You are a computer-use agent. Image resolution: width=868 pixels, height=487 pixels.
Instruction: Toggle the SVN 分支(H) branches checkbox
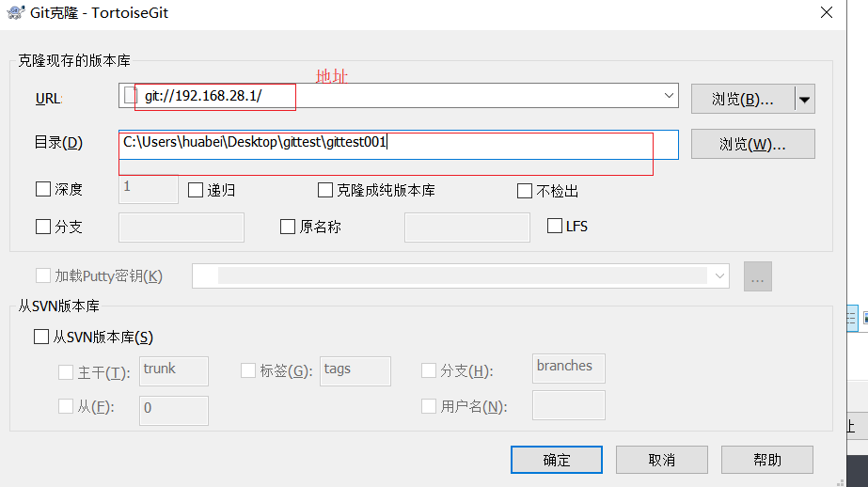(429, 370)
